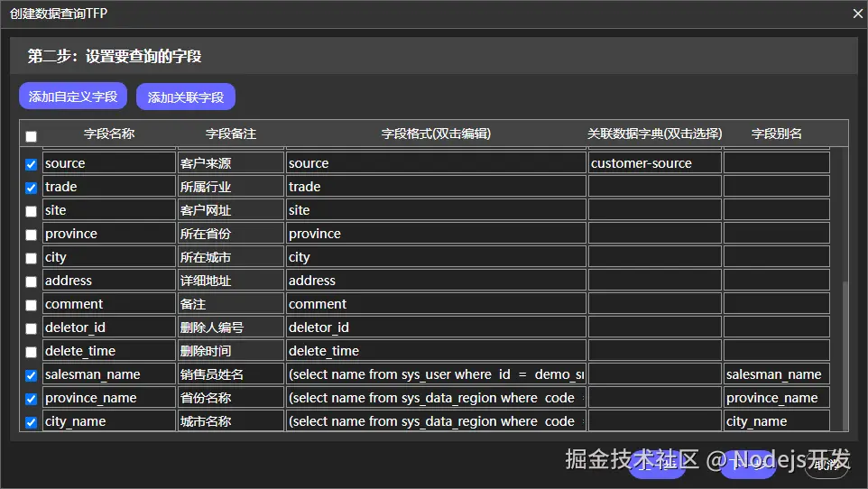Click the 取消 button
Image resolution: width=868 pixels, height=489 pixels.
tap(827, 464)
